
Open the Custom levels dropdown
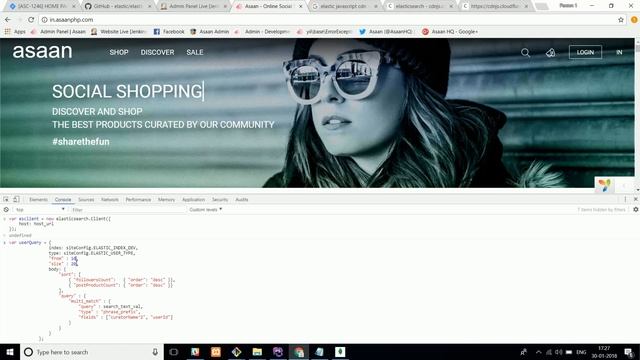205,209
